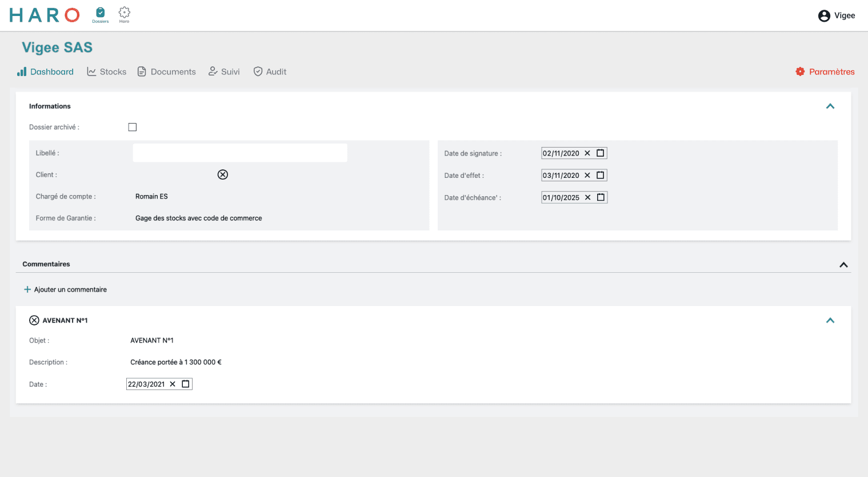This screenshot has height=477, width=868.
Task: Open the Documents tab
Action: 167,71
